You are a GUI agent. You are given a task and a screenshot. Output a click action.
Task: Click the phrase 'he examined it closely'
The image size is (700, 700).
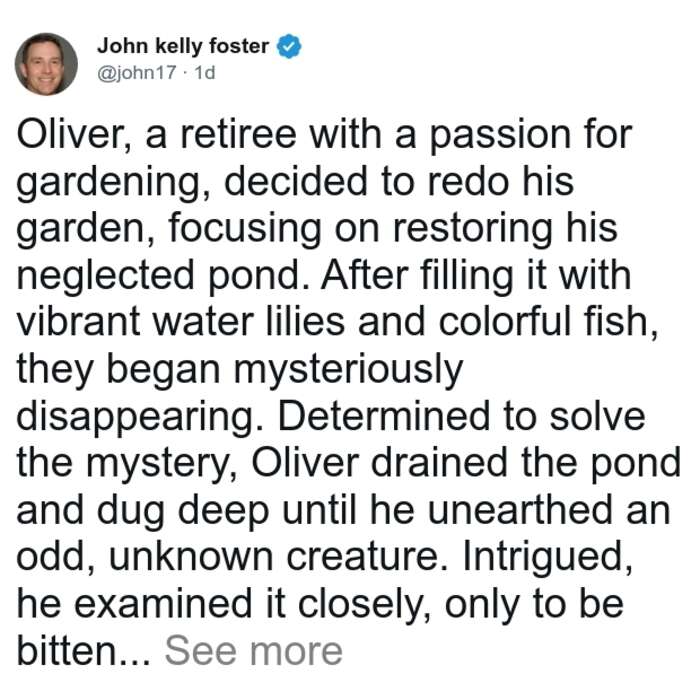220,605
